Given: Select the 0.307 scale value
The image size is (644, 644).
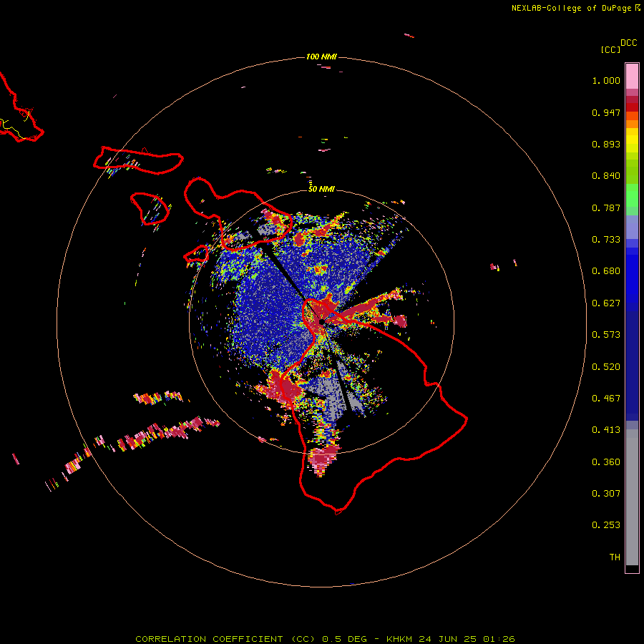Looking at the screenshot, I should point(606,494).
